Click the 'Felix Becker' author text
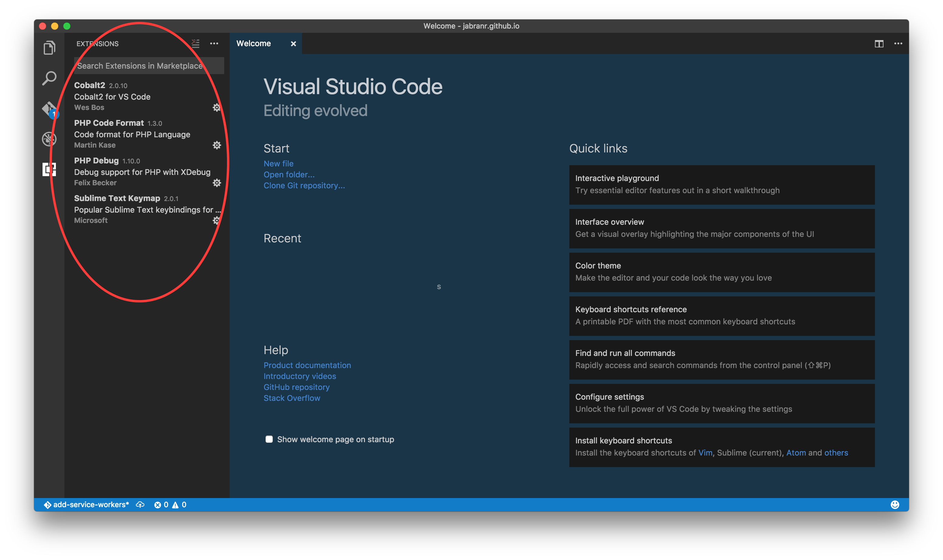Image resolution: width=943 pixels, height=560 pixels. (95, 183)
